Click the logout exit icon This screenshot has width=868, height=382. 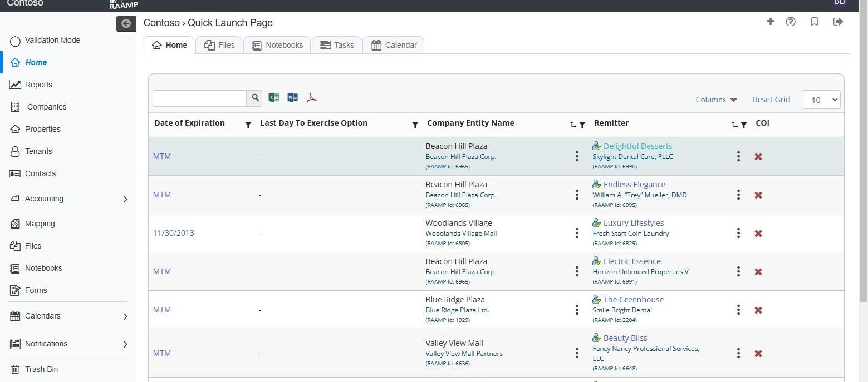838,22
